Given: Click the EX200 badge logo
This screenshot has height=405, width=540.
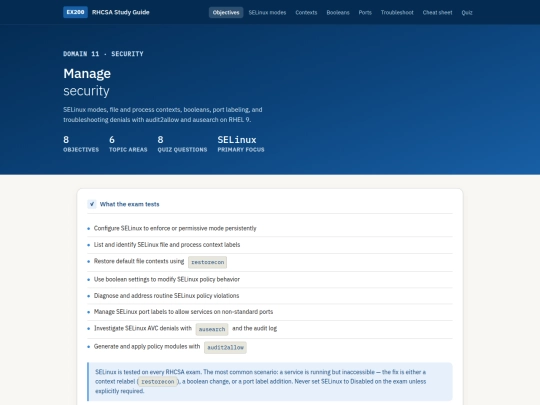Looking at the screenshot, I should [x=75, y=12].
